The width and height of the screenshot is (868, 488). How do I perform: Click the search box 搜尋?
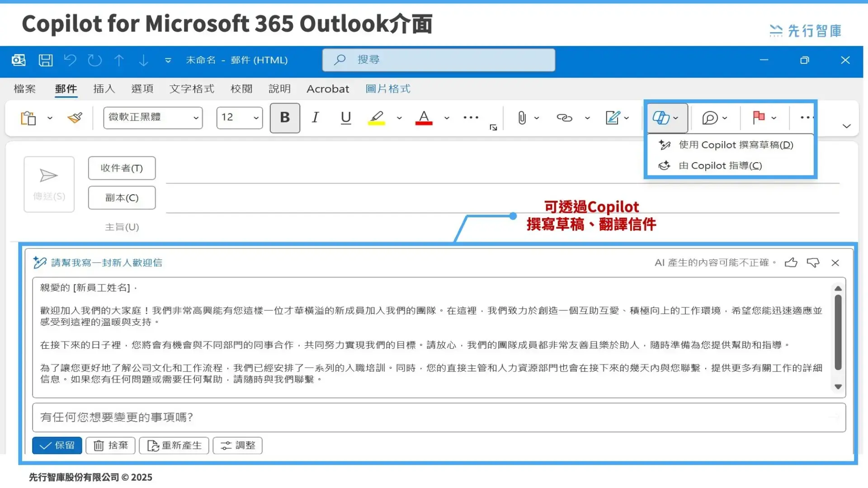[439, 60]
